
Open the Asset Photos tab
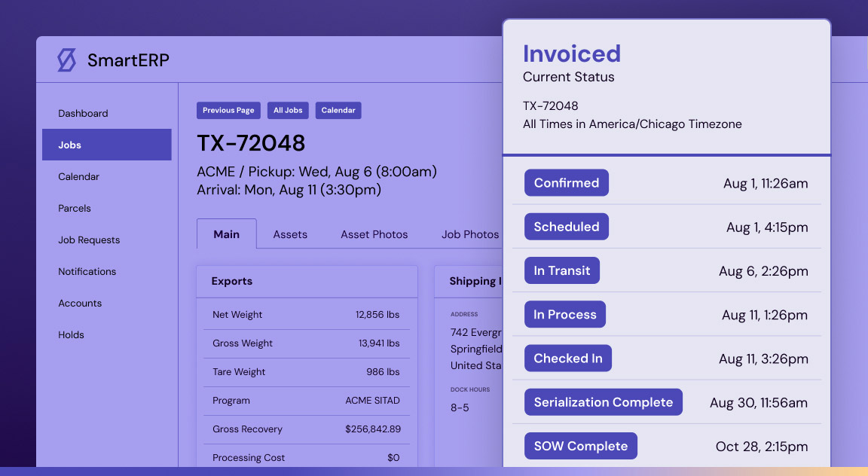pyautogui.click(x=374, y=234)
